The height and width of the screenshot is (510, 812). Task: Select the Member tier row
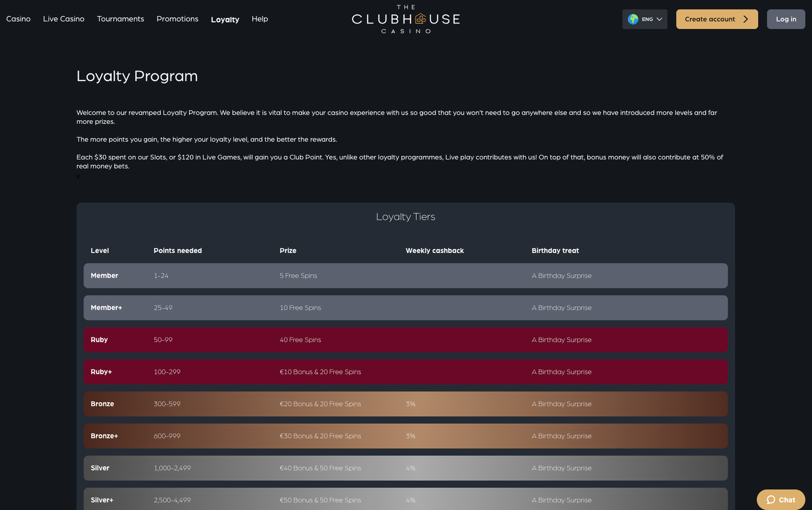[x=405, y=276]
